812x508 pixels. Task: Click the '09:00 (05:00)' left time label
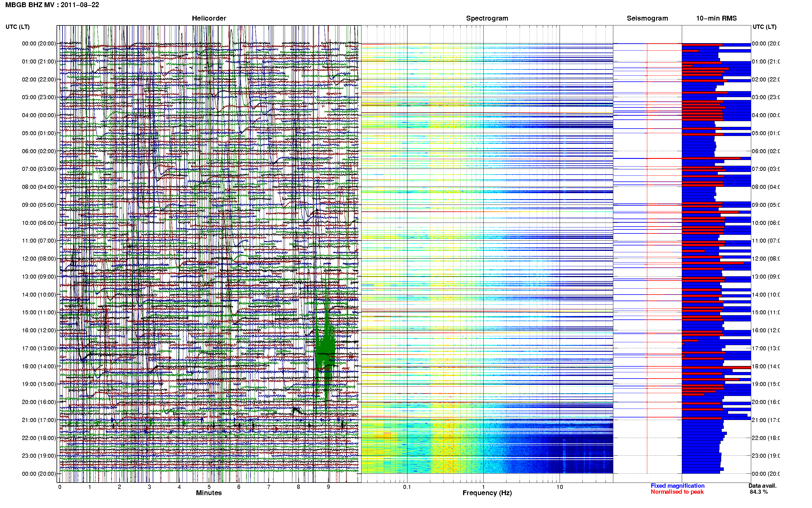(39, 205)
